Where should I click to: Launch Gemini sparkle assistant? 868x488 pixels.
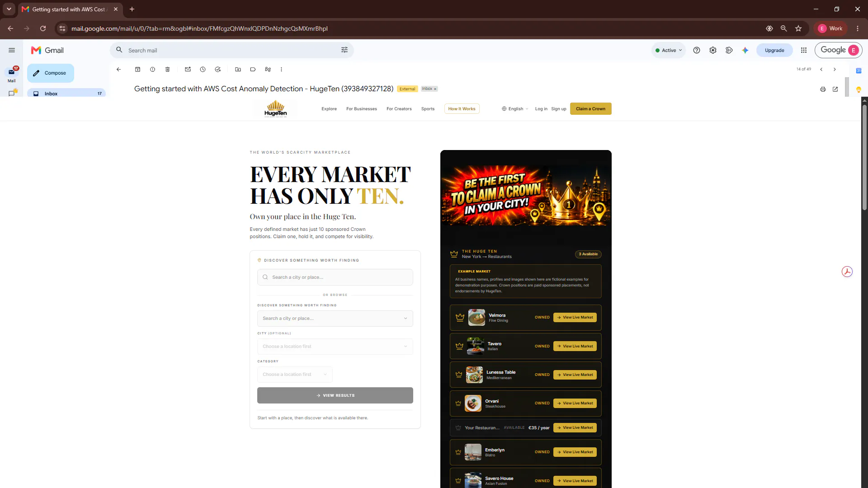pos(745,50)
